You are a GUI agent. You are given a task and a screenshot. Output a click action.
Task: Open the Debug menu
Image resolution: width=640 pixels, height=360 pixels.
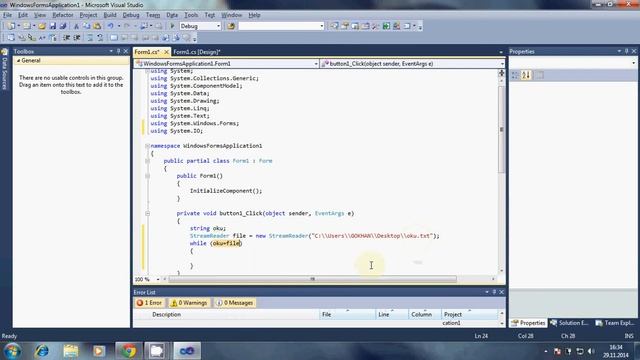[131, 15]
